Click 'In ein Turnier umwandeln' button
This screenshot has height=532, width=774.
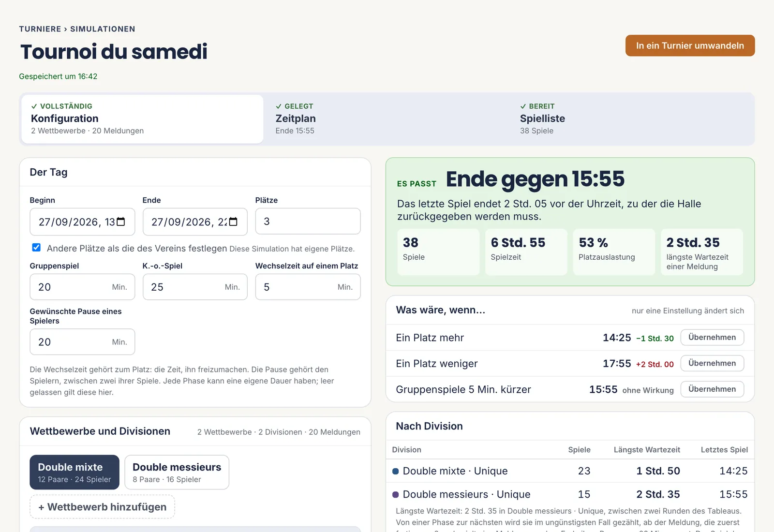(x=690, y=45)
